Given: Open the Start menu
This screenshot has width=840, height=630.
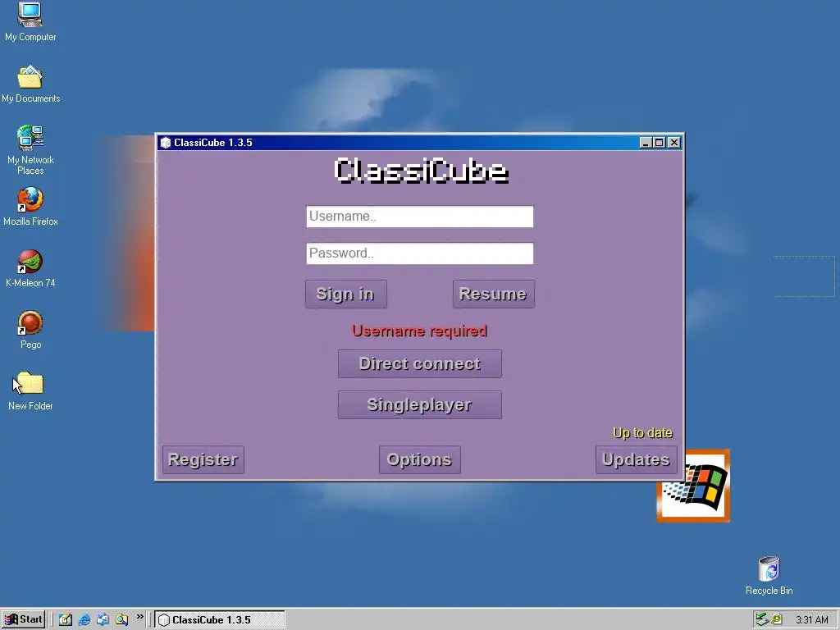Looking at the screenshot, I should tap(23, 620).
